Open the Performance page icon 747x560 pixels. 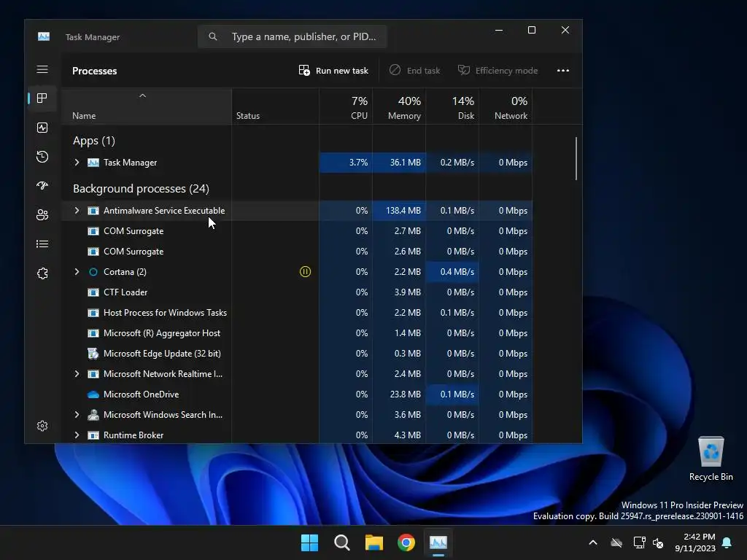pyautogui.click(x=42, y=128)
